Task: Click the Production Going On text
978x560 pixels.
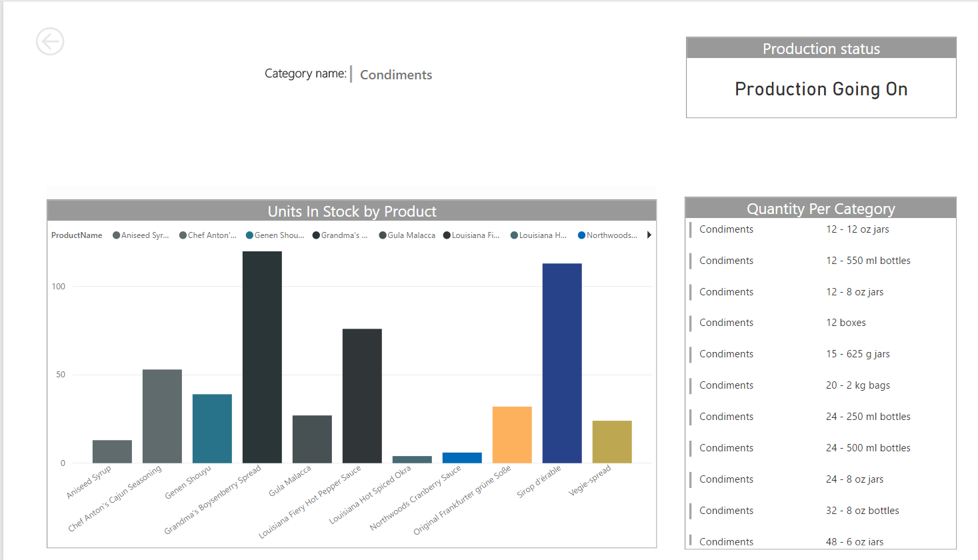Action: pyautogui.click(x=821, y=89)
